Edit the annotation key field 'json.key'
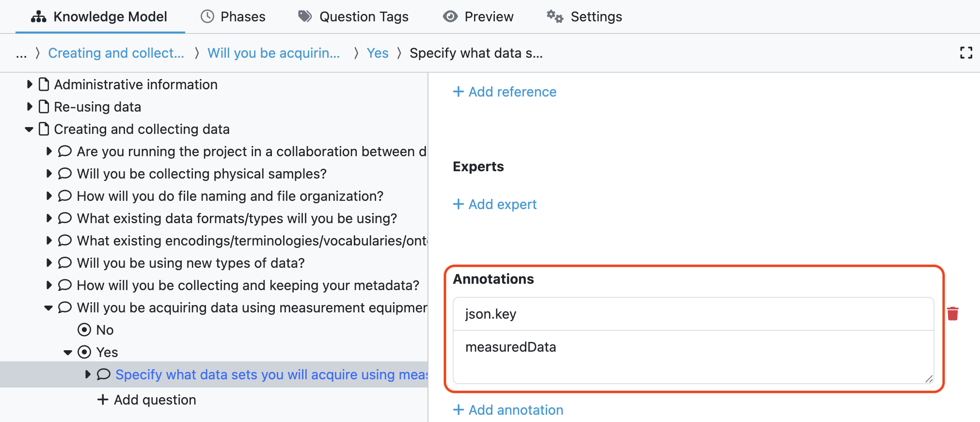980x422 pixels. [694, 314]
